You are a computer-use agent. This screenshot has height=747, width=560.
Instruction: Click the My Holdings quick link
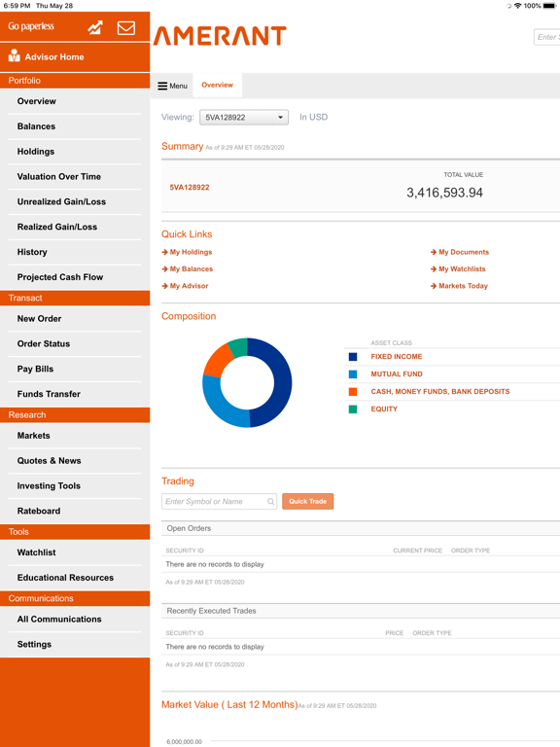coord(191,252)
